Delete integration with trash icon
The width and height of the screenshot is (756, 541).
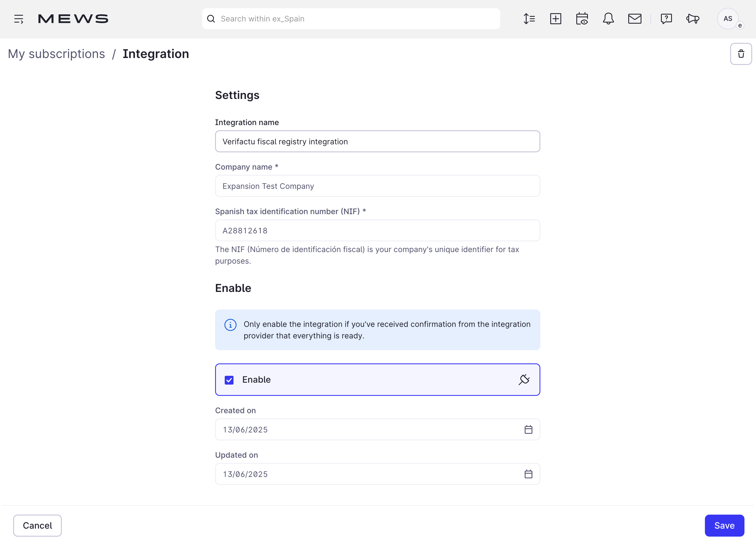pos(741,54)
